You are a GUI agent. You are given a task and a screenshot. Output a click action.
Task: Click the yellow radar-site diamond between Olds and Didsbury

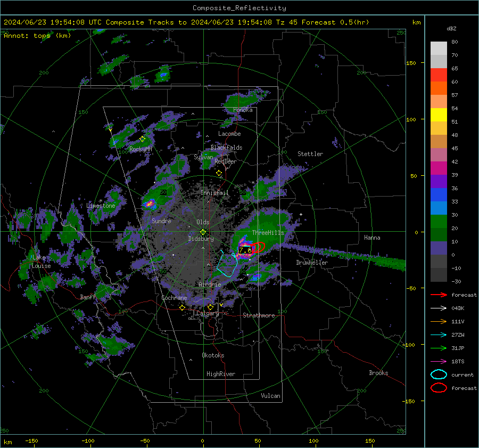pyautogui.click(x=203, y=232)
